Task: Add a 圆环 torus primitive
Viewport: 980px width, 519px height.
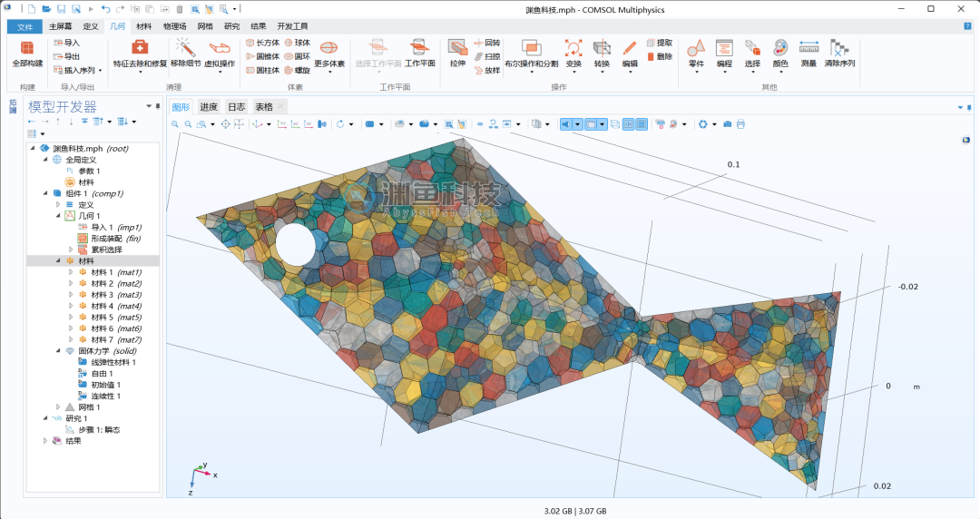Action: click(x=298, y=56)
